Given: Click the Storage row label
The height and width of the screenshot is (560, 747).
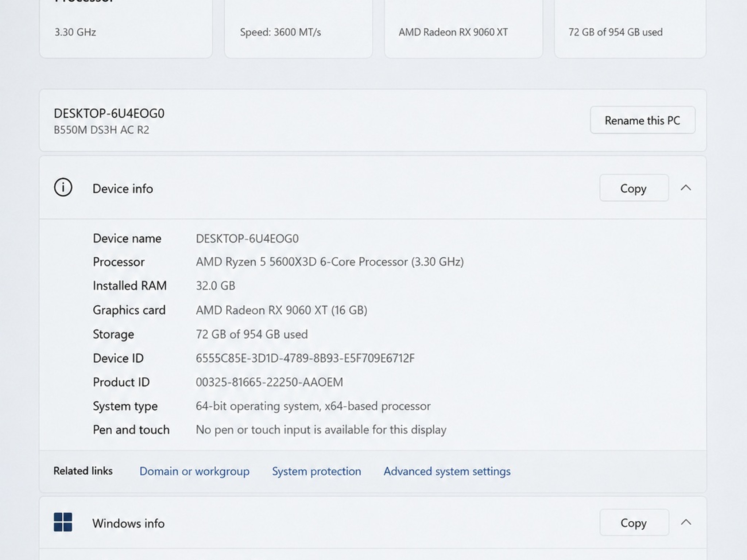Looking at the screenshot, I should [113, 334].
